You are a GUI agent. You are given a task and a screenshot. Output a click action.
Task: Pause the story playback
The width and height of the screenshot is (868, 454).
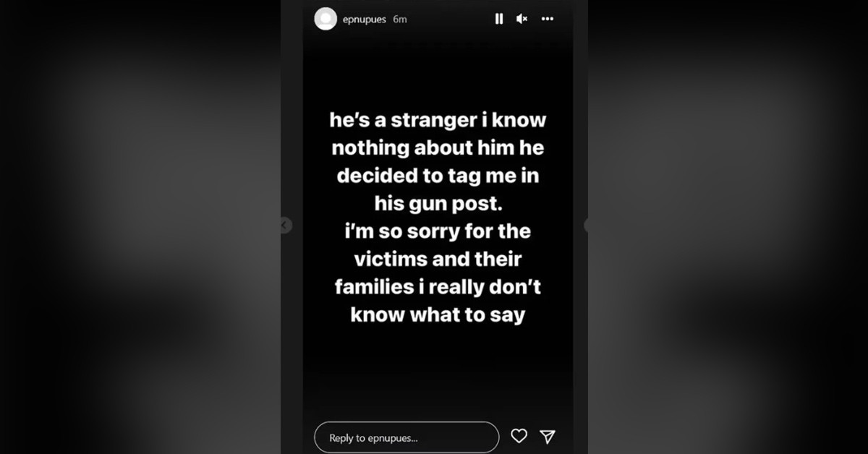click(499, 20)
